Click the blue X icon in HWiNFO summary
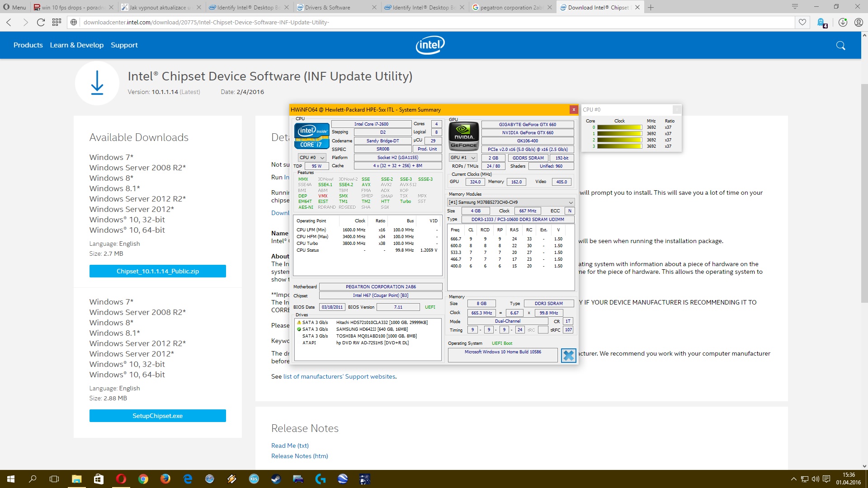Screen dimensions: 868x488 (x=568, y=356)
